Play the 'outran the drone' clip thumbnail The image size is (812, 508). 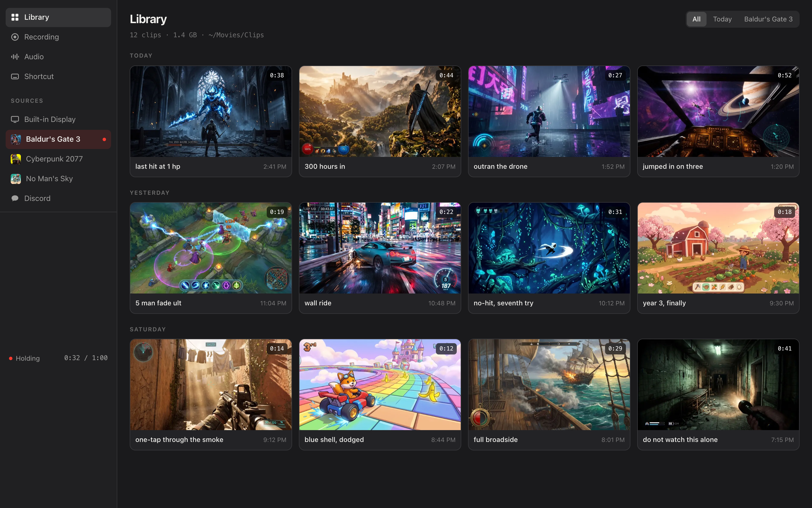coord(549,111)
